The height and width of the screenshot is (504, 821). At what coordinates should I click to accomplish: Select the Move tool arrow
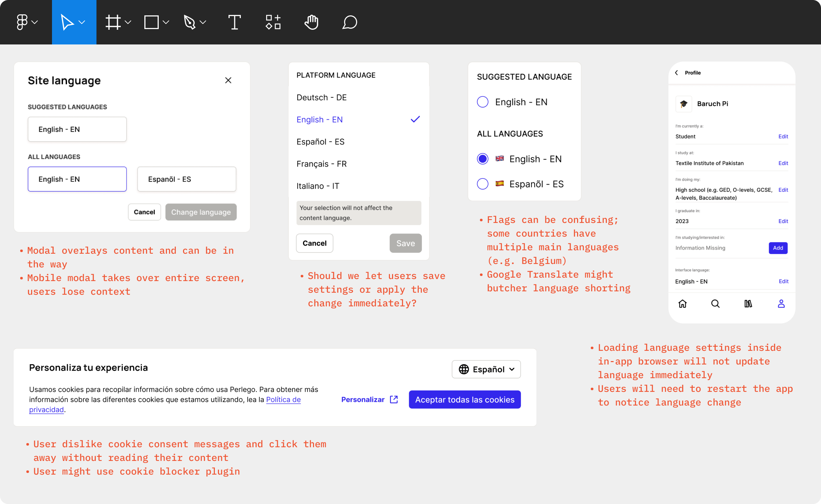67,22
